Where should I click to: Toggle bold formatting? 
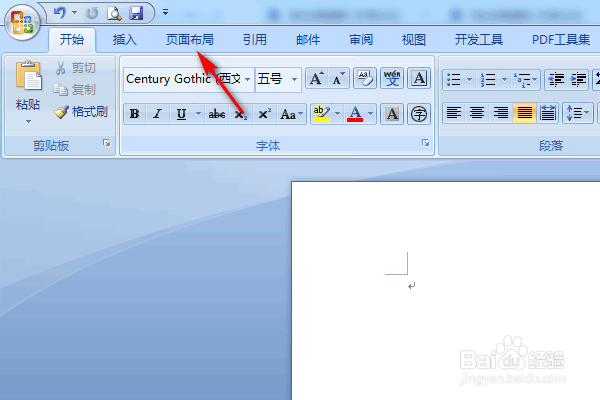click(135, 114)
